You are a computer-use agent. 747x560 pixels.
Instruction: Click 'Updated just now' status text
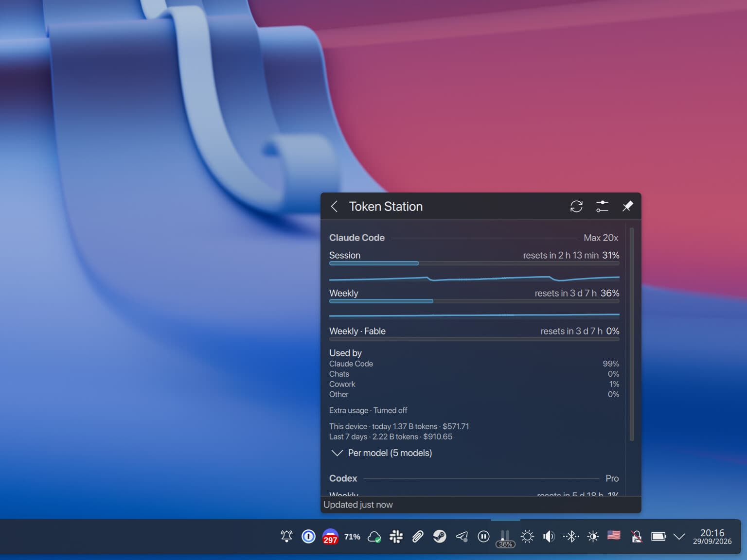[358, 505]
